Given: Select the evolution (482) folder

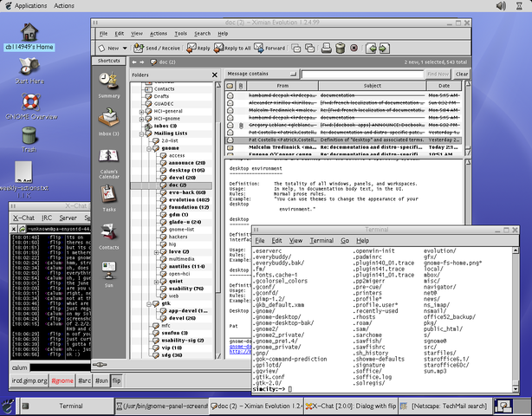Looking at the screenshot, I should point(189,200).
